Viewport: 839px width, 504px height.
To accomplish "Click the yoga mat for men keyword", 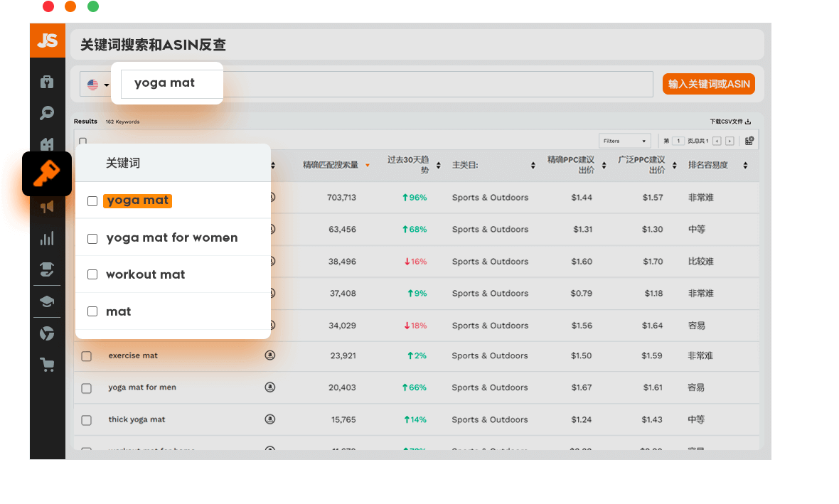I will click(x=142, y=387).
